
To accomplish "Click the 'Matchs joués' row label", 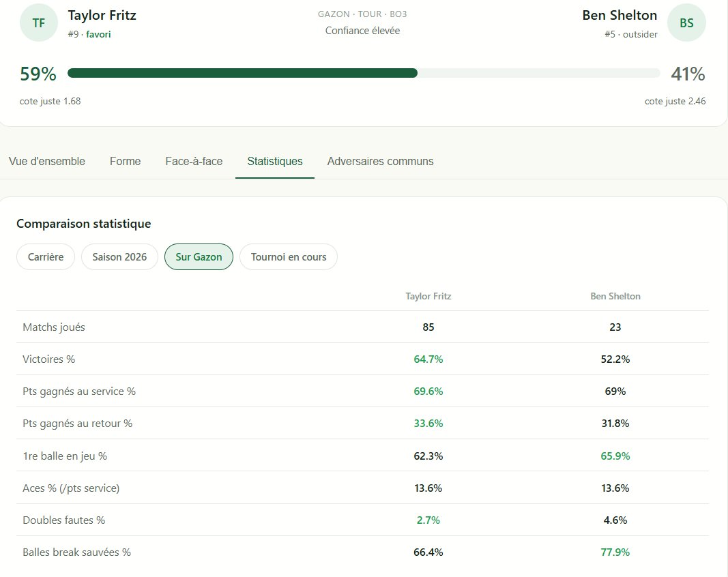I will click(54, 327).
